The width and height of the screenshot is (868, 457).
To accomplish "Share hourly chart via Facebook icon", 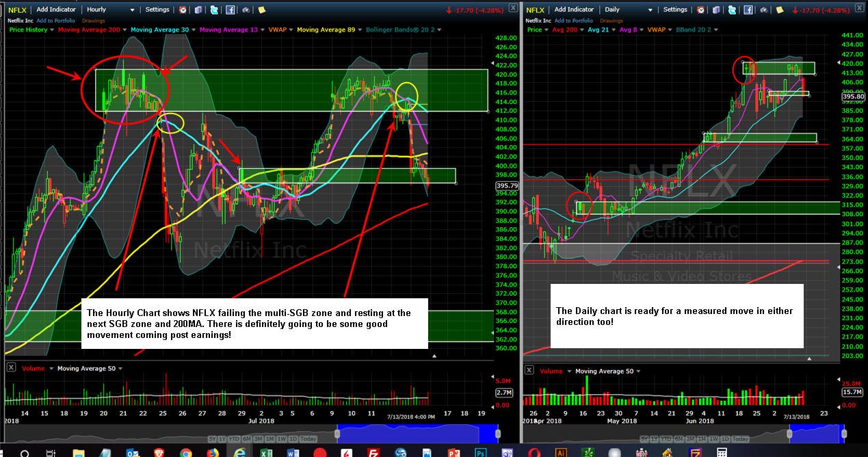I will [x=230, y=10].
